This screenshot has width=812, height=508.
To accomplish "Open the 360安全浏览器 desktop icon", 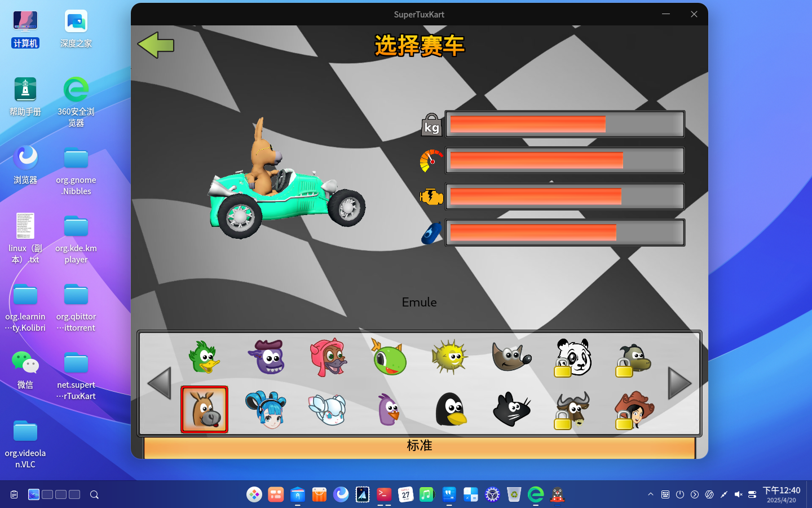I will coord(76,102).
